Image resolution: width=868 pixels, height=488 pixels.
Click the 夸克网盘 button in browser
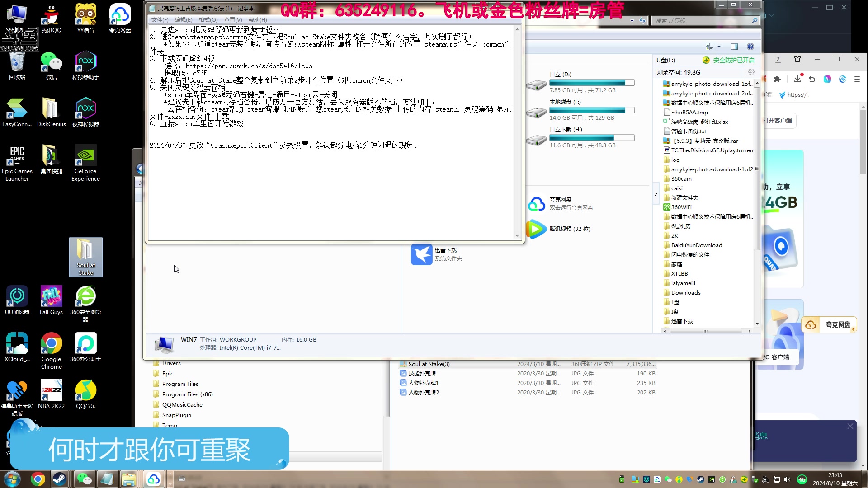829,324
